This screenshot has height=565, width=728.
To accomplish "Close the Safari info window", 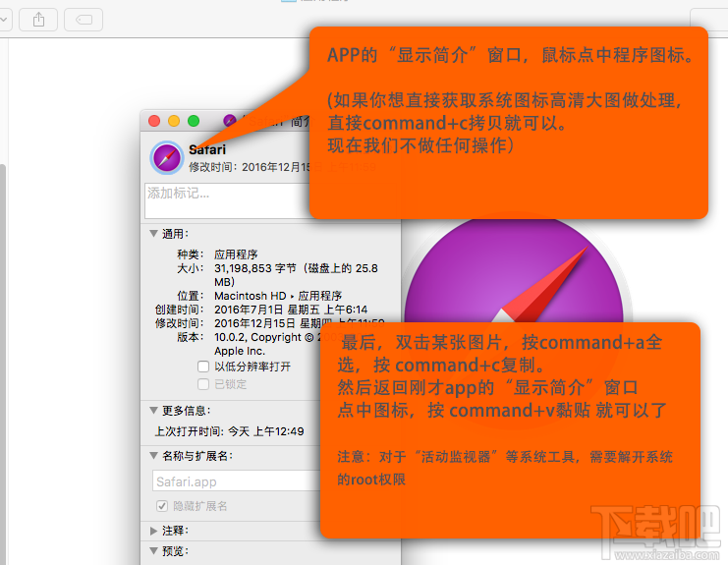I will coord(154,121).
